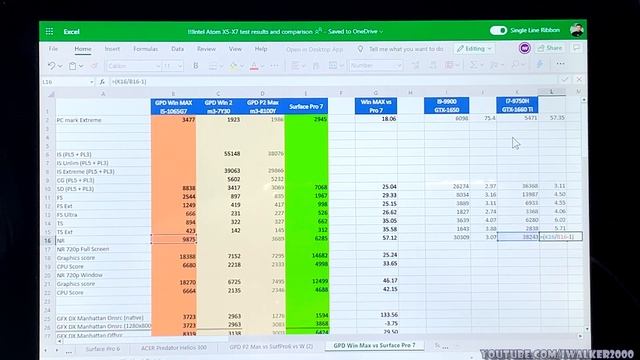Viewport: 640px width, 360px height.
Task: Expand the Name Box dropdown arrow
Action: coord(91,82)
